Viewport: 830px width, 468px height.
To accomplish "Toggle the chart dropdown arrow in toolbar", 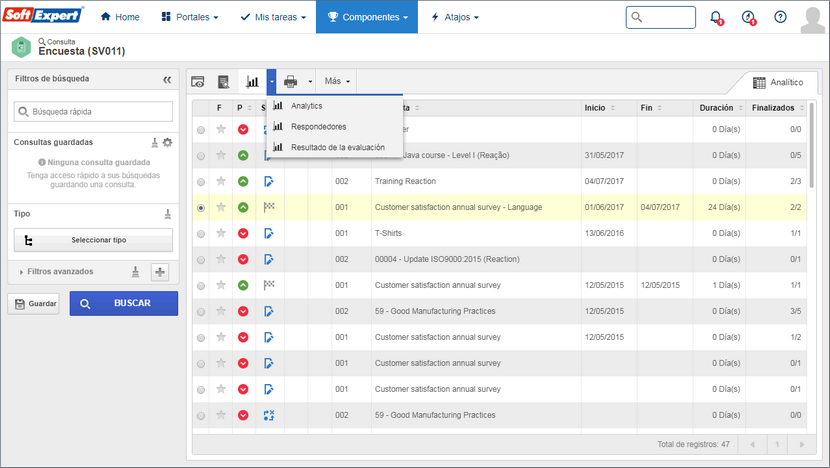I will pyautogui.click(x=272, y=82).
